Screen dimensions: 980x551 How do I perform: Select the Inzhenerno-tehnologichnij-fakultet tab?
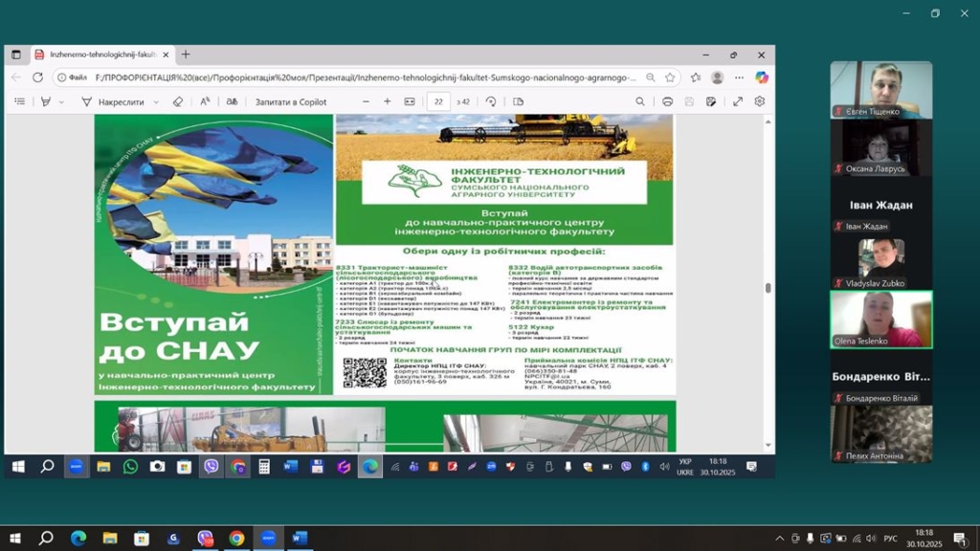click(101, 55)
